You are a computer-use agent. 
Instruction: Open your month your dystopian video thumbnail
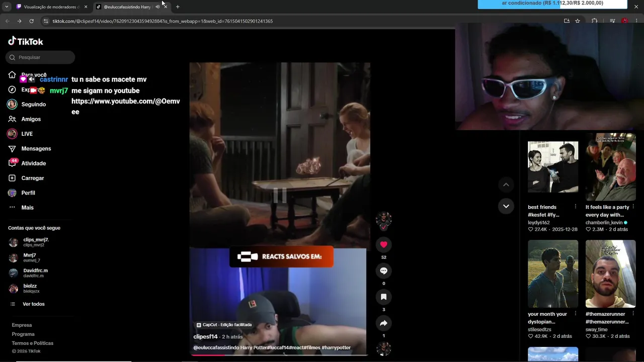point(553,274)
